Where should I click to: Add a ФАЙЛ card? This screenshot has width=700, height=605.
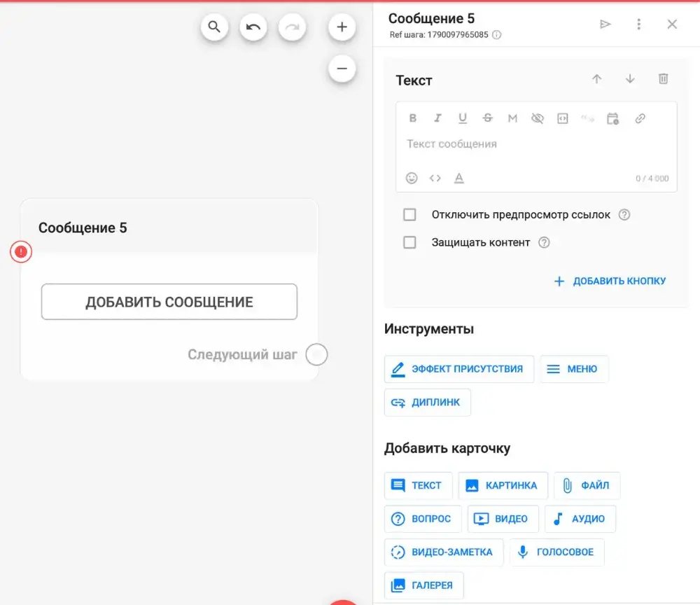tap(587, 485)
